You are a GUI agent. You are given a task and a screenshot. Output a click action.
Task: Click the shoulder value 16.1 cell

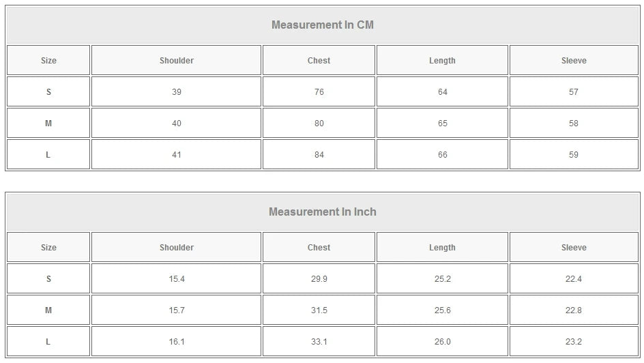pos(177,342)
